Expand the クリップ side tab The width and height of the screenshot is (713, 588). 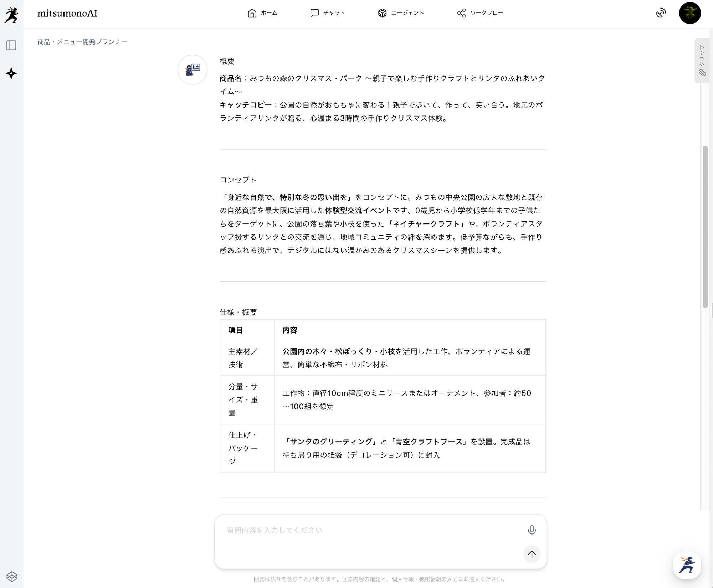702,61
